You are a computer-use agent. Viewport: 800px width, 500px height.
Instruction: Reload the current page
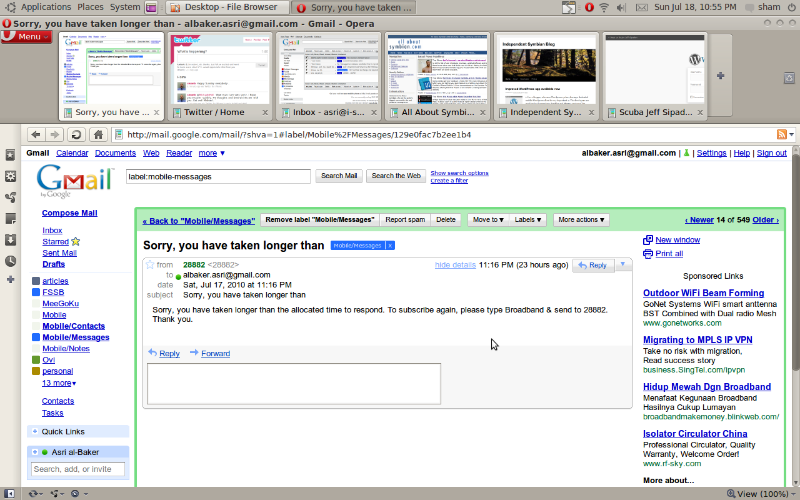(76, 135)
